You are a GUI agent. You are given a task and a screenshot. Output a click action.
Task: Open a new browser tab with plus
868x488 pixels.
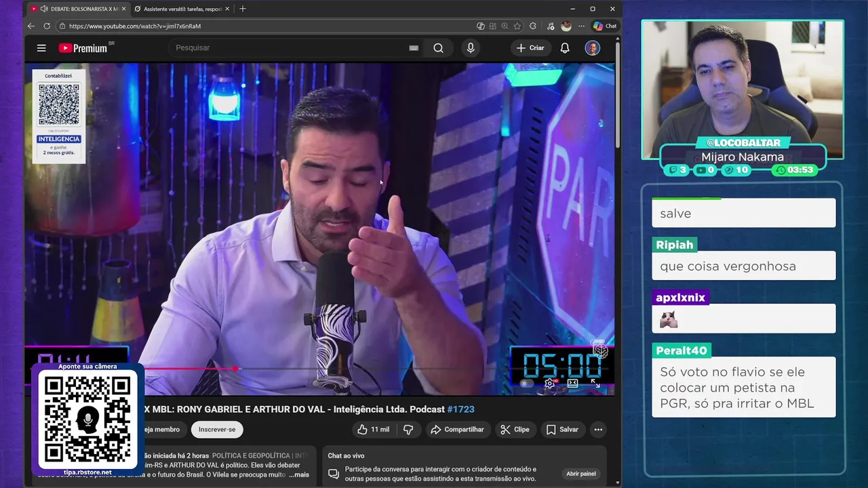click(x=243, y=9)
